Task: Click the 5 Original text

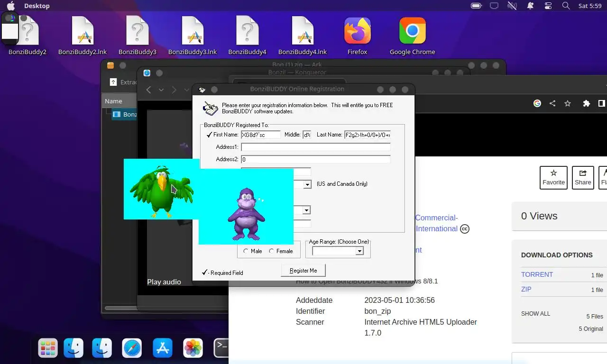Action: tap(591, 328)
